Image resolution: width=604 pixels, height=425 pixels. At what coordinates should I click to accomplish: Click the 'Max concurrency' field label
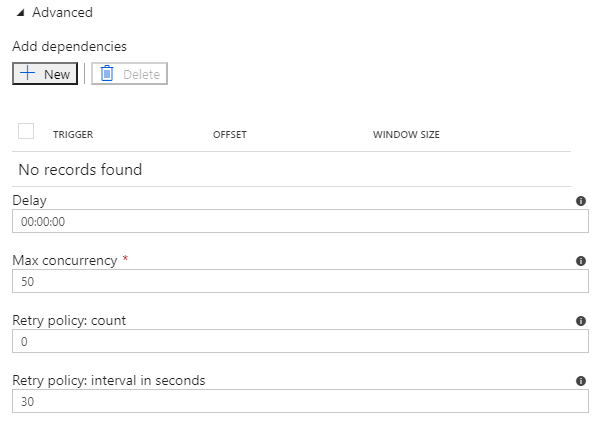[x=65, y=260]
